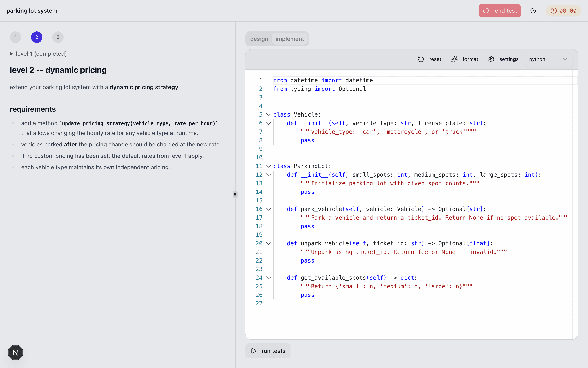Click docstring 'Unpark using ticket_id' line

tap(404, 252)
